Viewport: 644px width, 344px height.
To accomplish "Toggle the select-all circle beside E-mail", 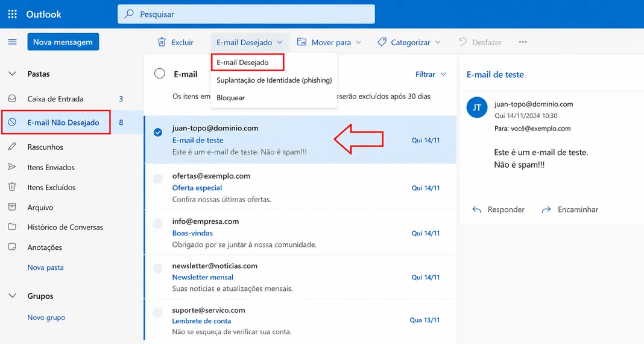I will [x=159, y=74].
